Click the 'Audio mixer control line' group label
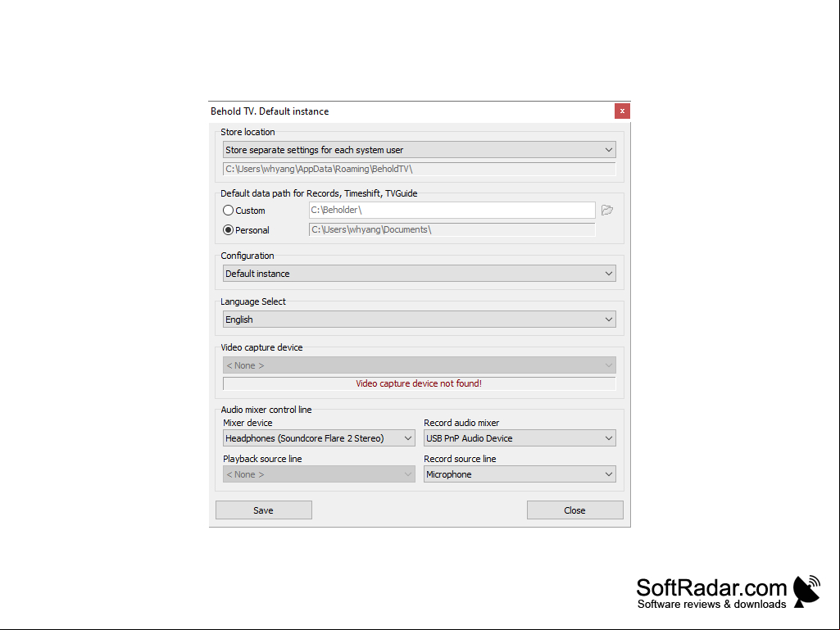This screenshot has width=840, height=630. 266,410
